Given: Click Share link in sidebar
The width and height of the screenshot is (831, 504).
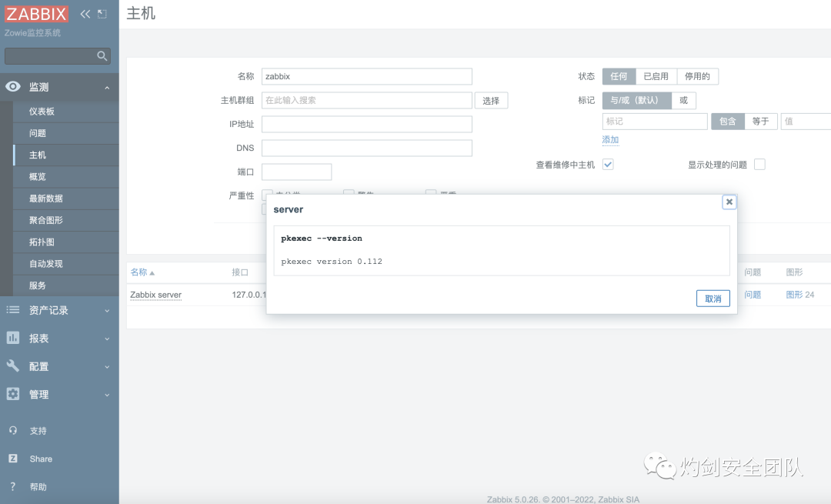Looking at the screenshot, I should [41, 459].
